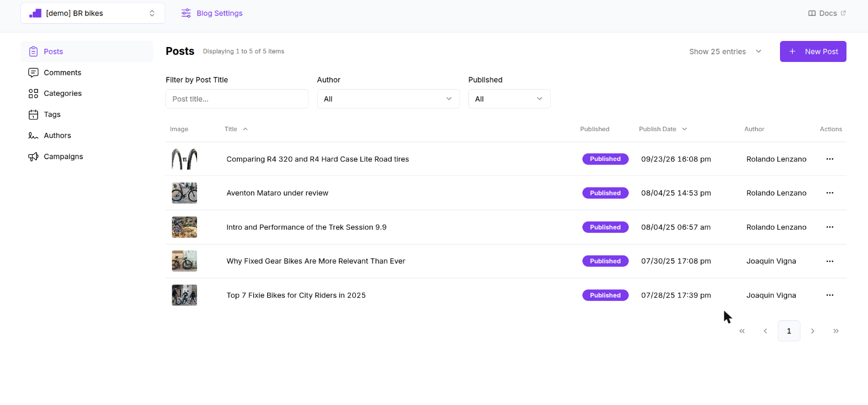Go to next page arrow
This screenshot has height=405, width=868.
[813, 331]
